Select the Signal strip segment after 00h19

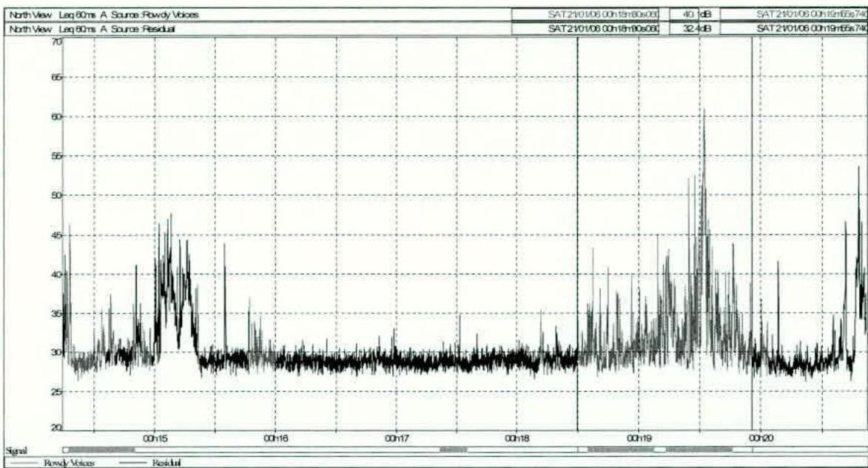699,450
